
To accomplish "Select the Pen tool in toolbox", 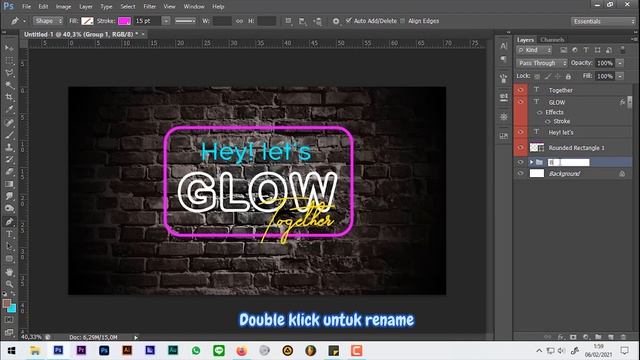I will click(9, 222).
